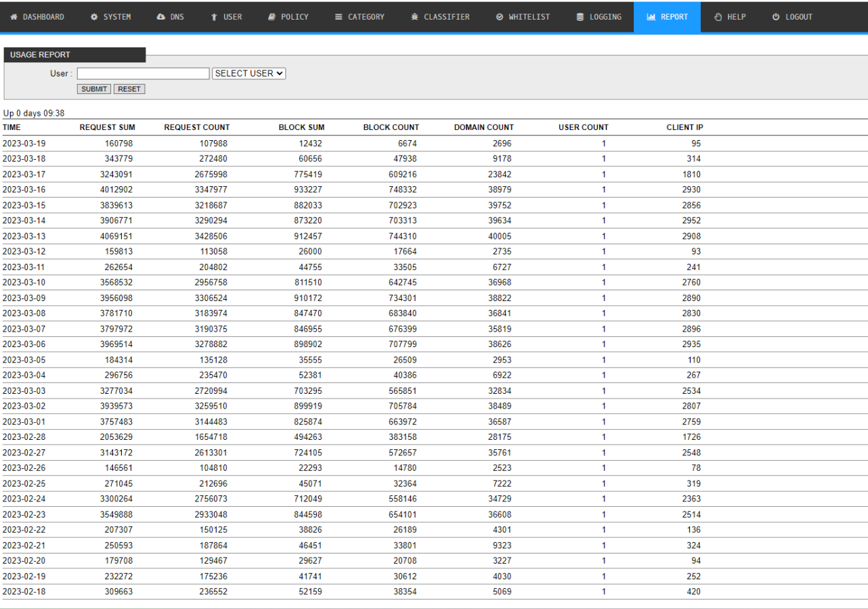868x609 pixels.
Task: Go to the SYSTEM menu label
Action: click(x=117, y=17)
